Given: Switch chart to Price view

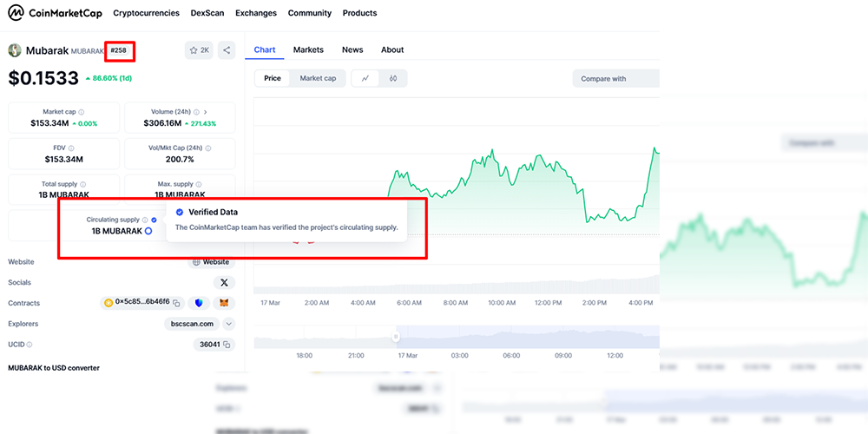Looking at the screenshot, I should 273,79.
